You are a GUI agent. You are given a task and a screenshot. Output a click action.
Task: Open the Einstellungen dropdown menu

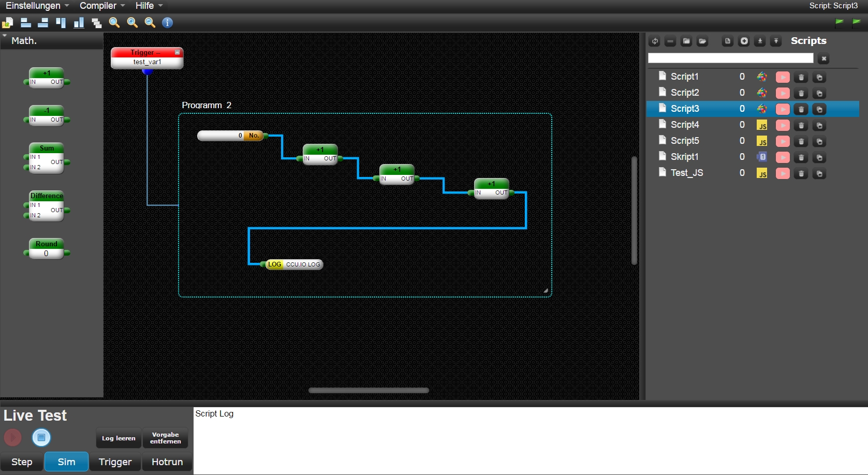37,6
